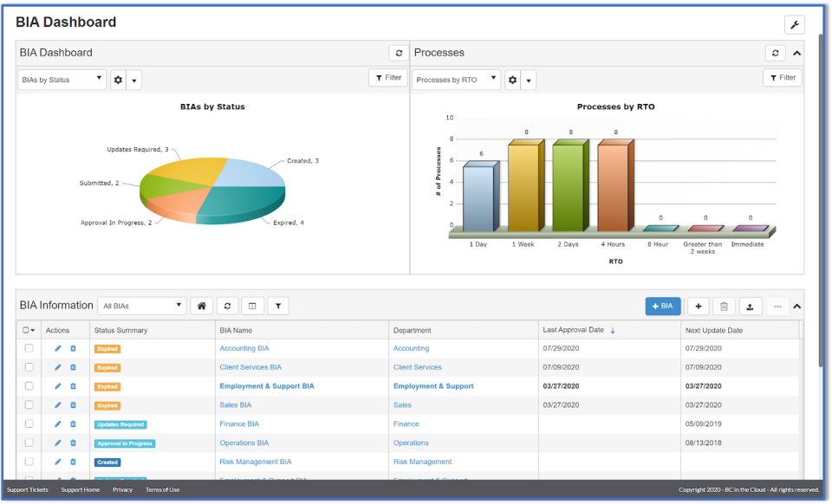Open the BIAs by Status dropdown
This screenshot has width=832, height=504.
click(x=61, y=79)
